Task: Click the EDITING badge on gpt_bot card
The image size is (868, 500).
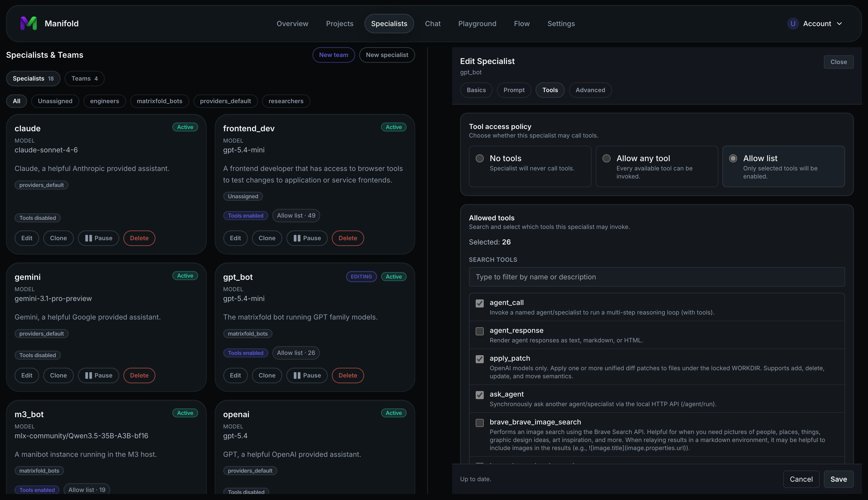Action: [361, 276]
